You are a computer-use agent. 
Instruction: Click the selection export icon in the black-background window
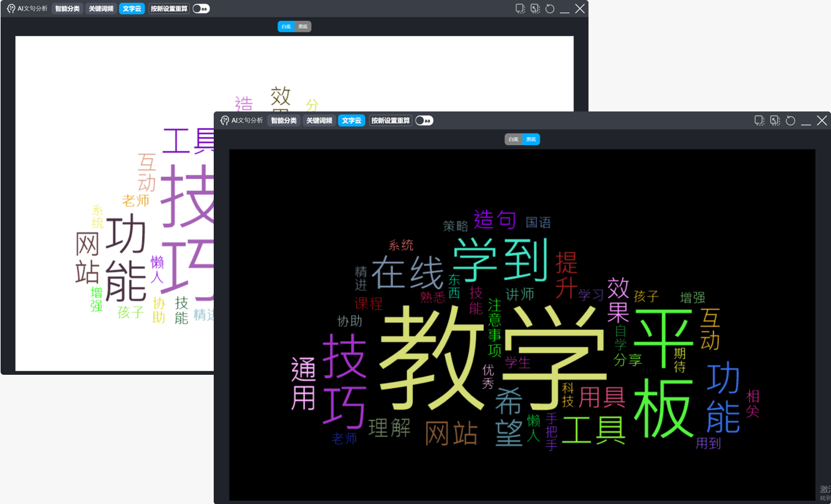[x=775, y=121]
